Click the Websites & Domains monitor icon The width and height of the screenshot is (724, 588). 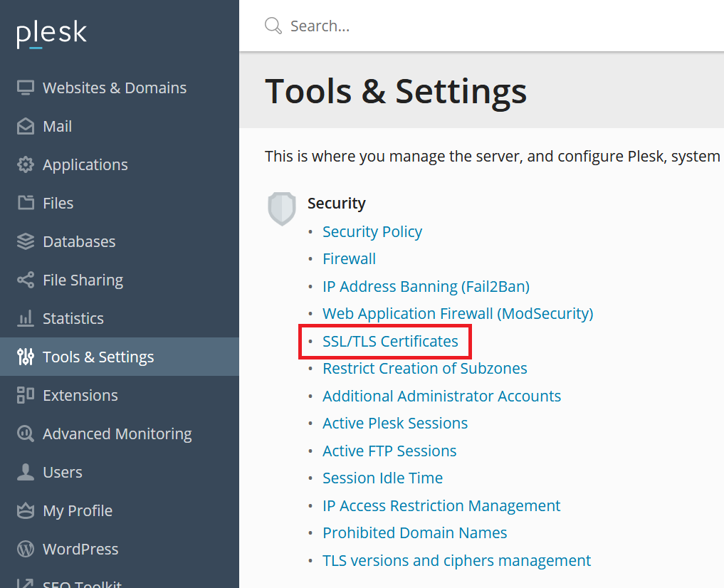click(x=26, y=88)
